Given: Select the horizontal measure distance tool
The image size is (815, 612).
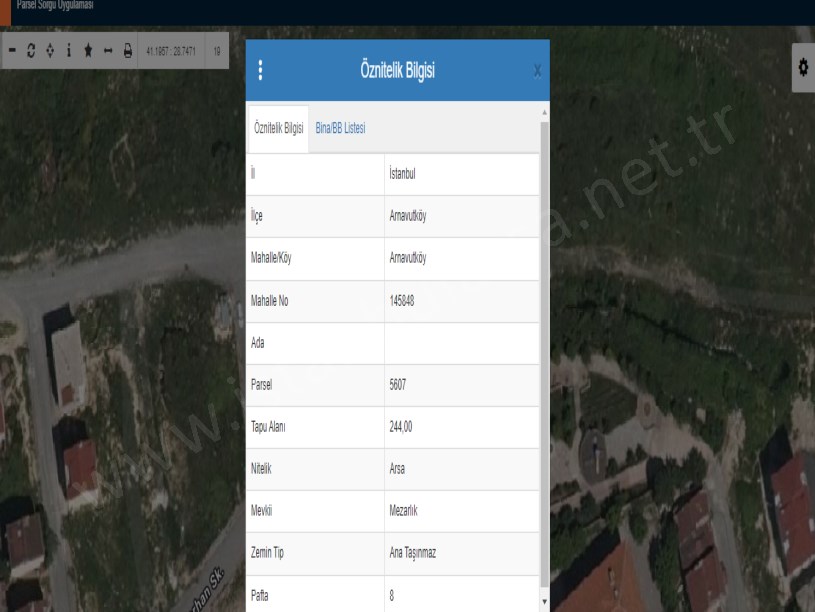Looking at the screenshot, I should click(x=107, y=50).
